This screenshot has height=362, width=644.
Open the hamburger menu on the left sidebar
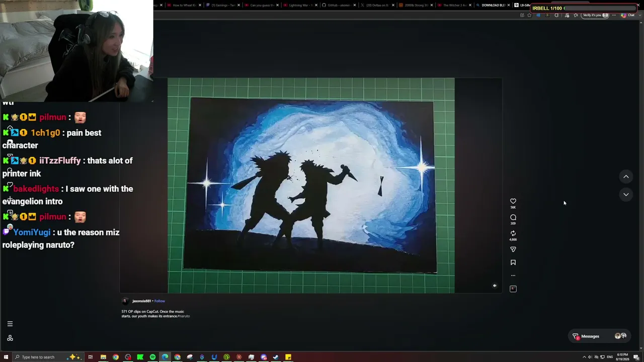click(10, 324)
